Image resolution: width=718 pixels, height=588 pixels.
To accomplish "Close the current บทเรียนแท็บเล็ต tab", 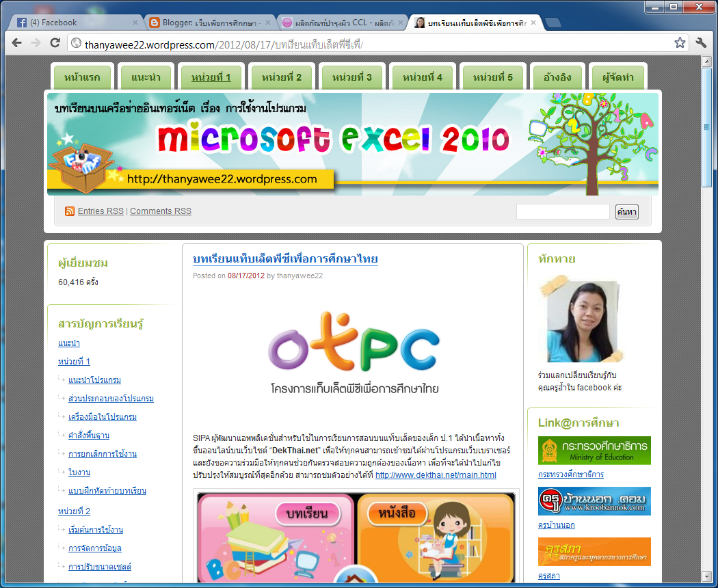I will (533, 23).
